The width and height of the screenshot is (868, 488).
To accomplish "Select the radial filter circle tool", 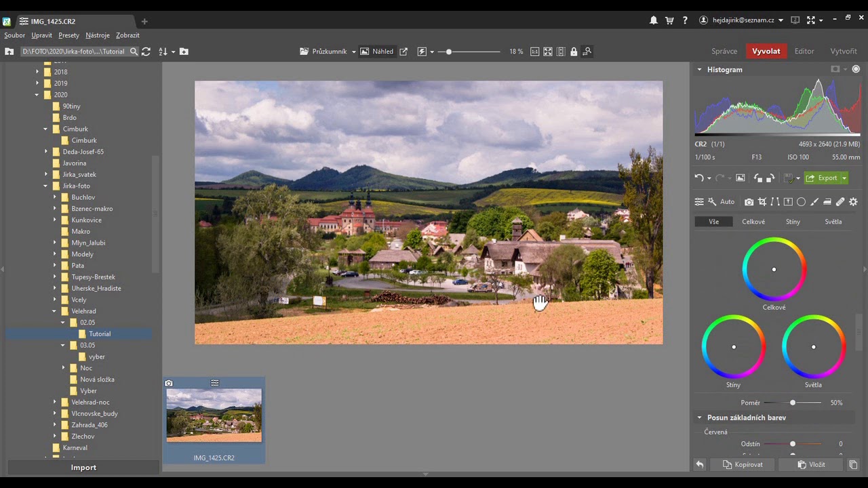I will [x=801, y=202].
